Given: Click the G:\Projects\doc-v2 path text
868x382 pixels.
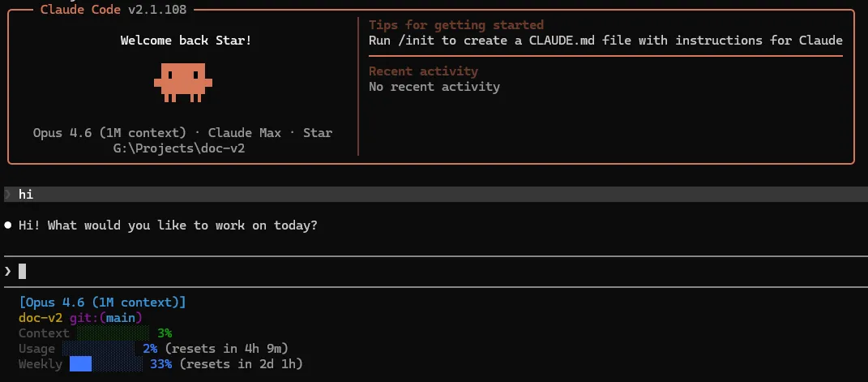Looking at the screenshot, I should pyautogui.click(x=183, y=148).
